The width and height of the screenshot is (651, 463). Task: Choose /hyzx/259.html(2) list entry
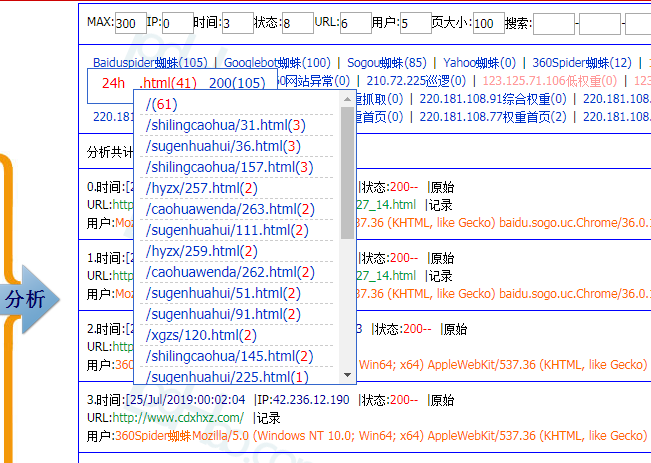coord(201,251)
